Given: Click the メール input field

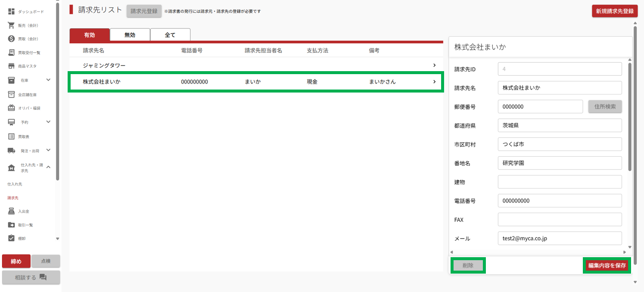Looking at the screenshot, I should pyautogui.click(x=559, y=238).
